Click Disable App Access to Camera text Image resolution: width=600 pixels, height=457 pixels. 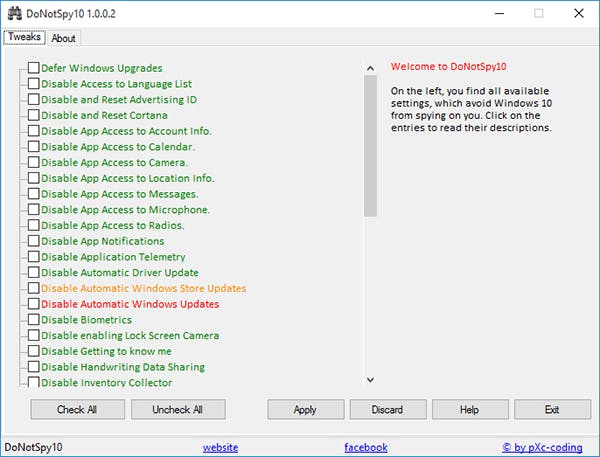point(114,162)
